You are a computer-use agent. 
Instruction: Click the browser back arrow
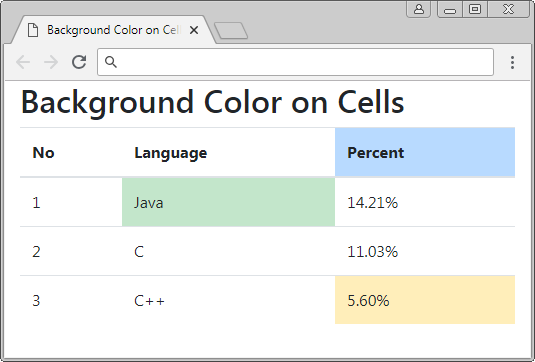click(23, 62)
